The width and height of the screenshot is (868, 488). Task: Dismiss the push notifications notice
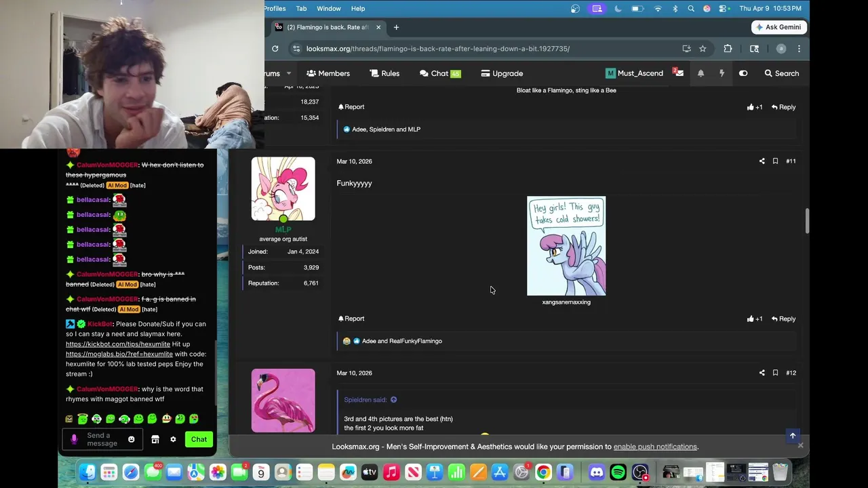point(800,445)
